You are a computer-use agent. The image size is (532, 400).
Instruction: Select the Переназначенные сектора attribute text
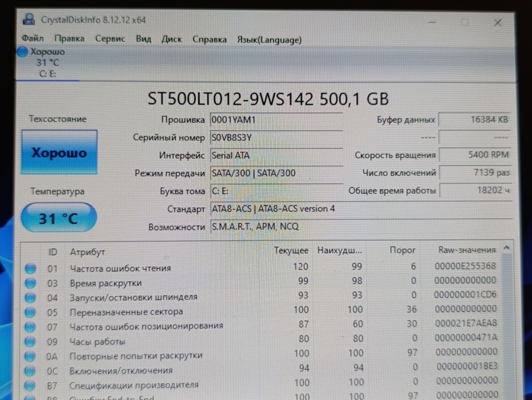pos(126,312)
